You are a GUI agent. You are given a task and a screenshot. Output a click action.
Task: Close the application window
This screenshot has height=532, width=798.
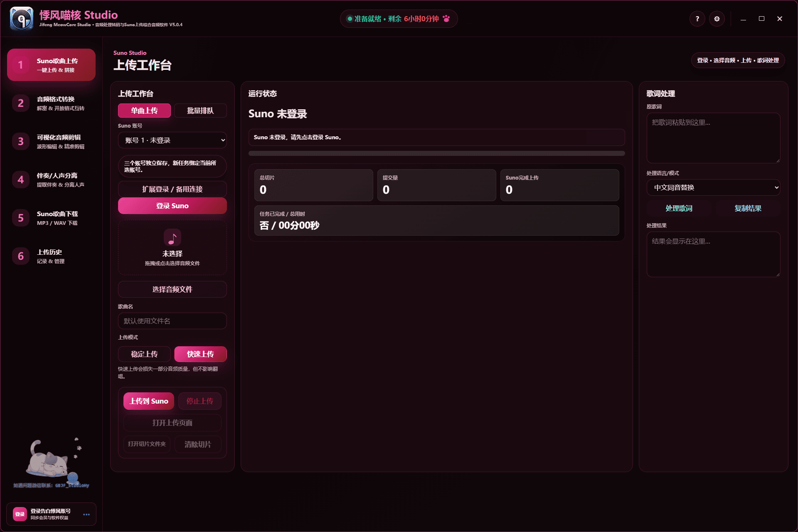click(780, 19)
